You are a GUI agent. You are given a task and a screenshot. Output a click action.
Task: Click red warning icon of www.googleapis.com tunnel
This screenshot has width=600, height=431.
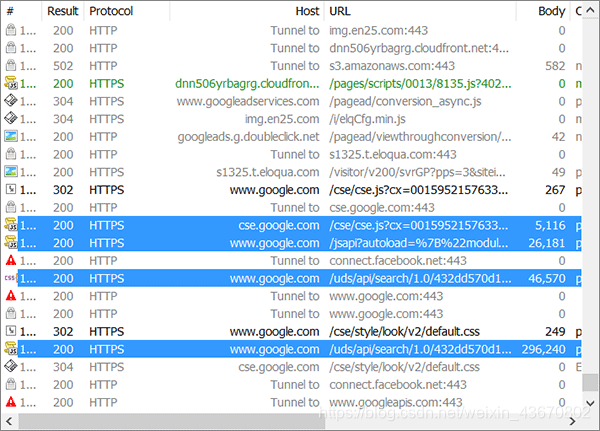point(11,402)
